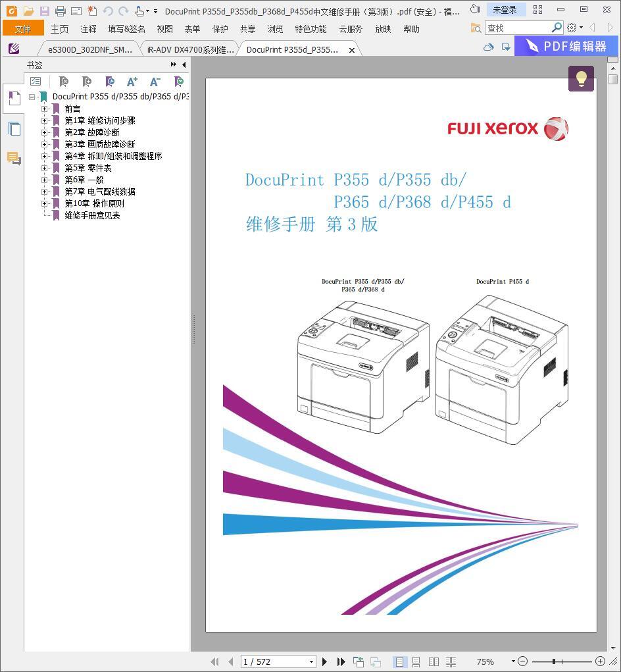Open the page number dropdown showing 1 / 572
Screen dimensions: 621x672
311,661
